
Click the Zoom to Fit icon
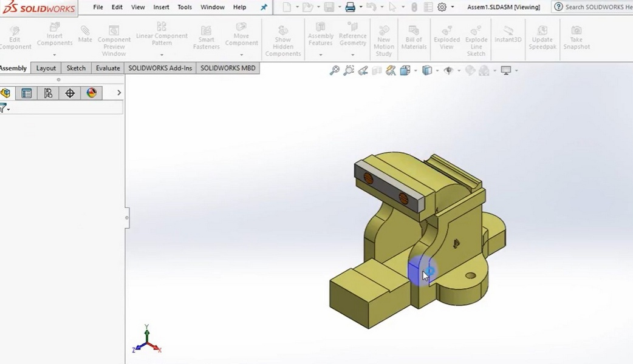point(335,70)
